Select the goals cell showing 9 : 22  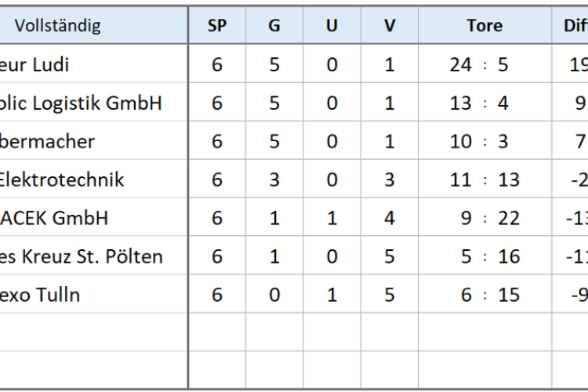(485, 218)
